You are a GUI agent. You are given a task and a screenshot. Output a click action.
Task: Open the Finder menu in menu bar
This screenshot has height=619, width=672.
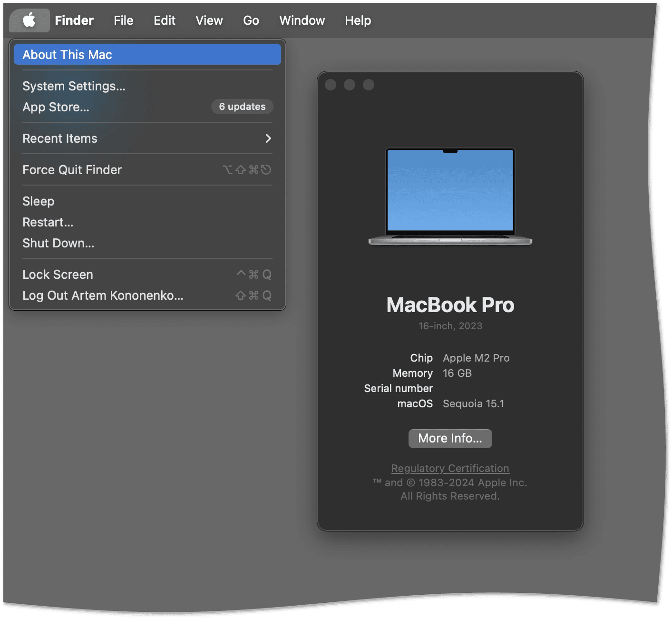(74, 20)
